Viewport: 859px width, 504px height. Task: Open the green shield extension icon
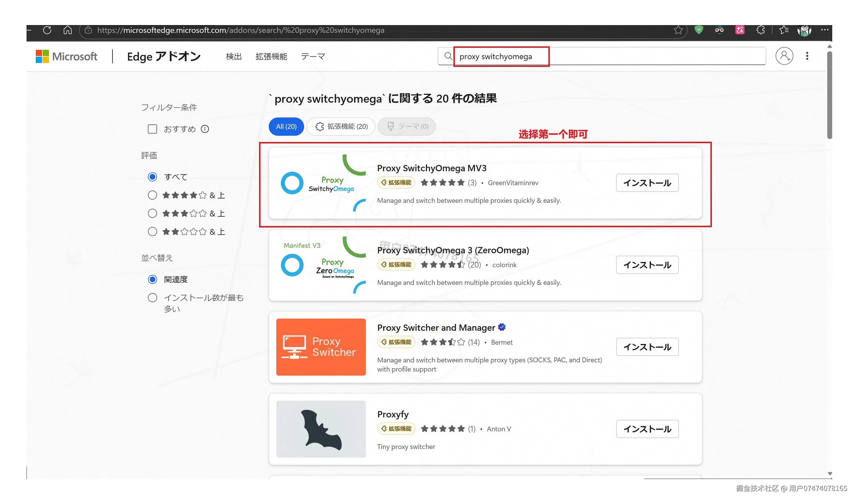pyautogui.click(x=698, y=30)
